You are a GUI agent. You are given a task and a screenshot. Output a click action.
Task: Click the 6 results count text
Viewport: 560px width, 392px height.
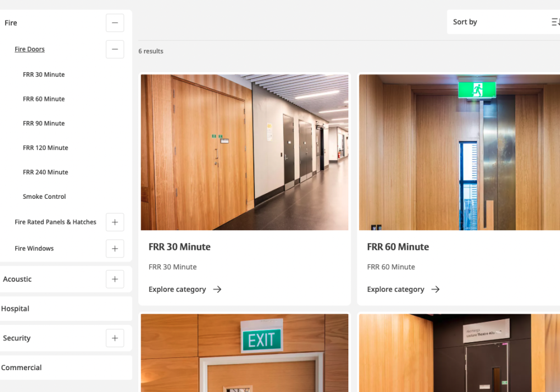point(151,51)
